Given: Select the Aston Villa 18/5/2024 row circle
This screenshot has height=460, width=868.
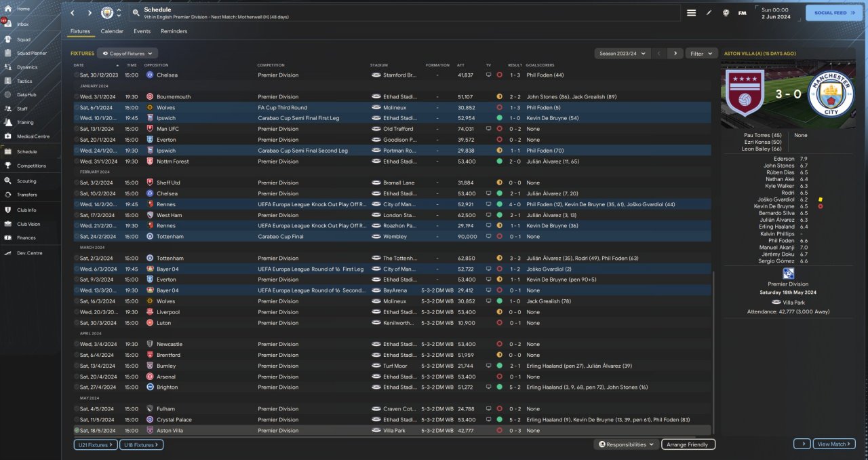Looking at the screenshot, I should pos(77,431).
